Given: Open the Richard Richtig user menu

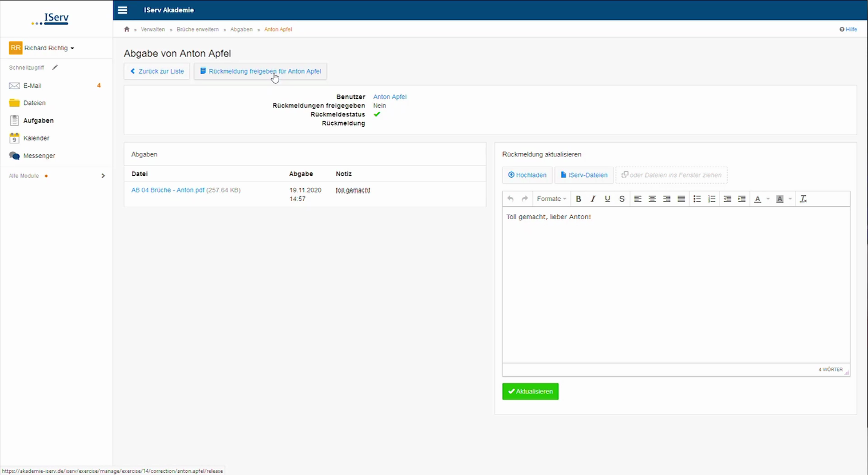Looking at the screenshot, I should coord(49,48).
